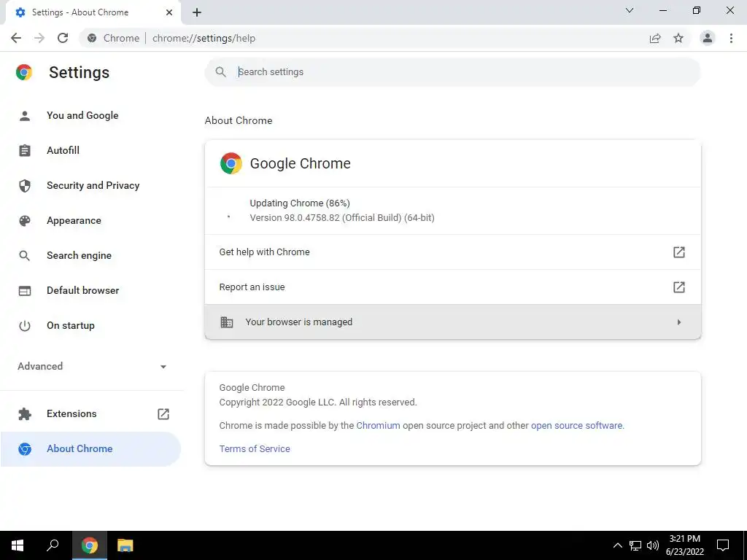Click the window icon beside Default browser
Viewport: 747px width, 560px height.
pos(25,290)
